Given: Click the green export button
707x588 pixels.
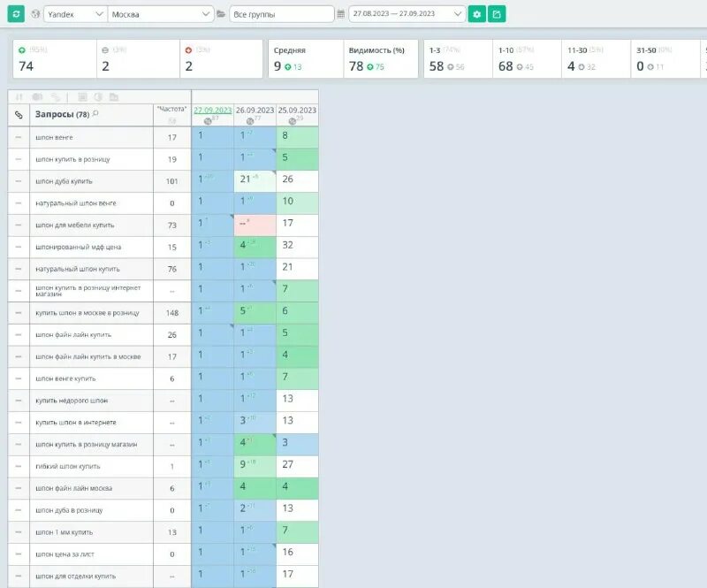Looking at the screenshot, I should click(497, 14).
